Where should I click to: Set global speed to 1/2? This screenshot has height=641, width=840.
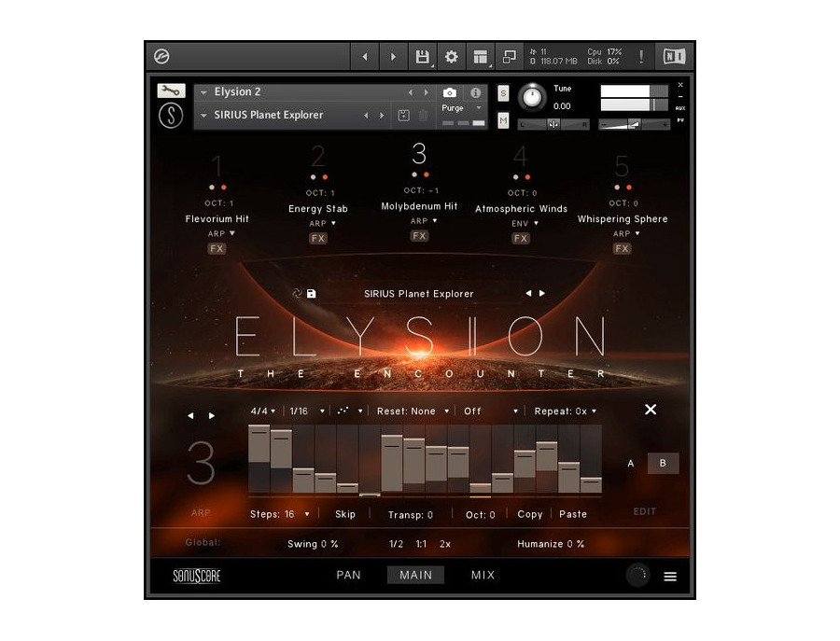click(396, 544)
